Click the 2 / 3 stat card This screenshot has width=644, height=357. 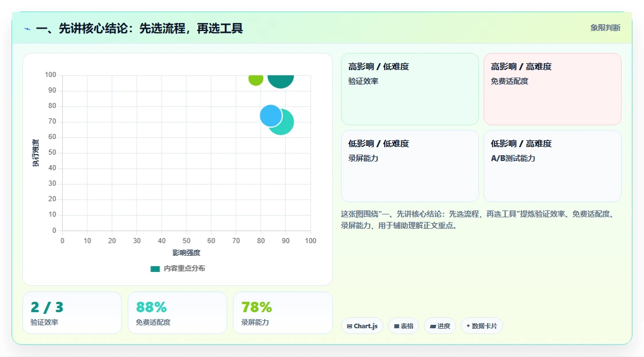72,313
